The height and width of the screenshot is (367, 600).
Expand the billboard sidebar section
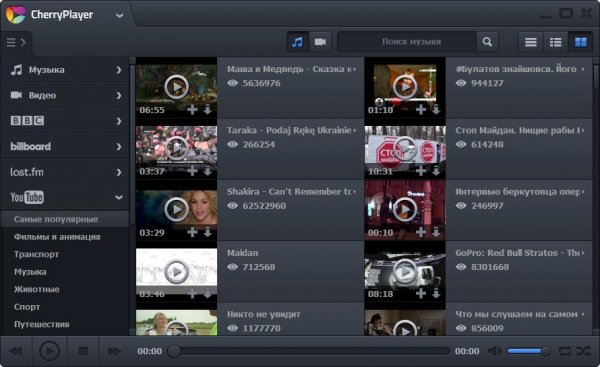tap(65, 147)
